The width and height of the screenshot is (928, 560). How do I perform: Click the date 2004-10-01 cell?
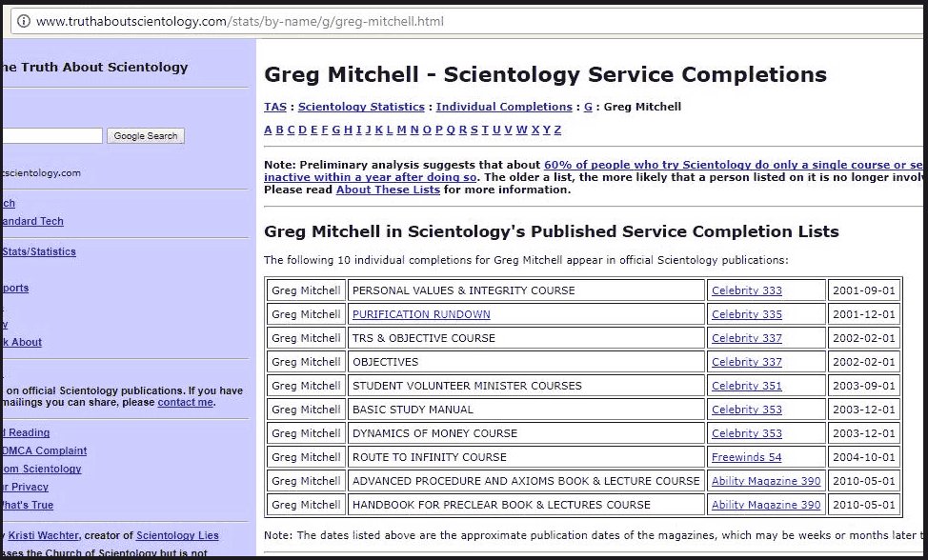(x=864, y=457)
